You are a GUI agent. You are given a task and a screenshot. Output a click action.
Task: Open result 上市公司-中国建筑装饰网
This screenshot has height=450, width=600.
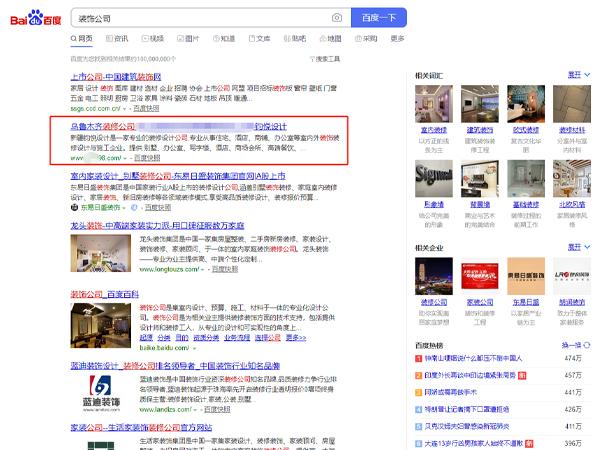click(116, 77)
